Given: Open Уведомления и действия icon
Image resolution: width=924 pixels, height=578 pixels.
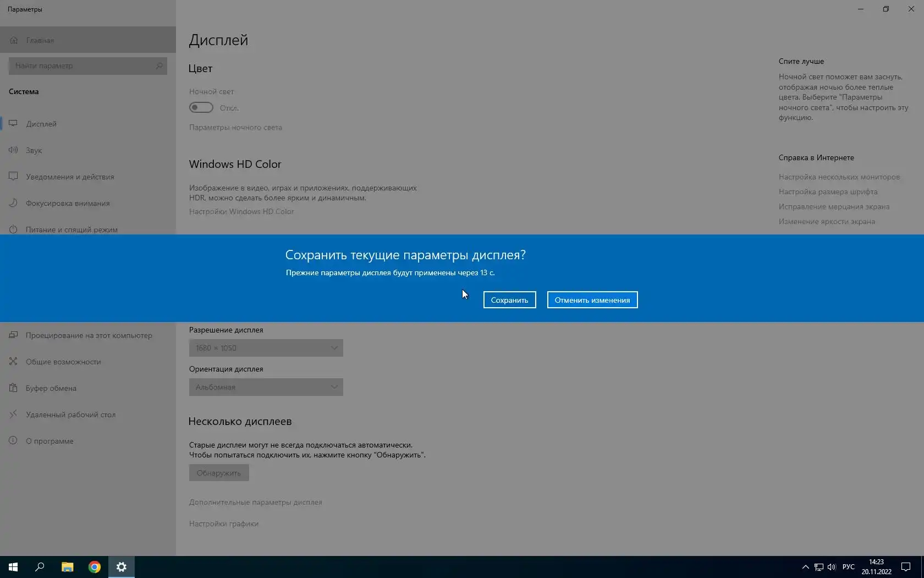Looking at the screenshot, I should click(x=14, y=176).
